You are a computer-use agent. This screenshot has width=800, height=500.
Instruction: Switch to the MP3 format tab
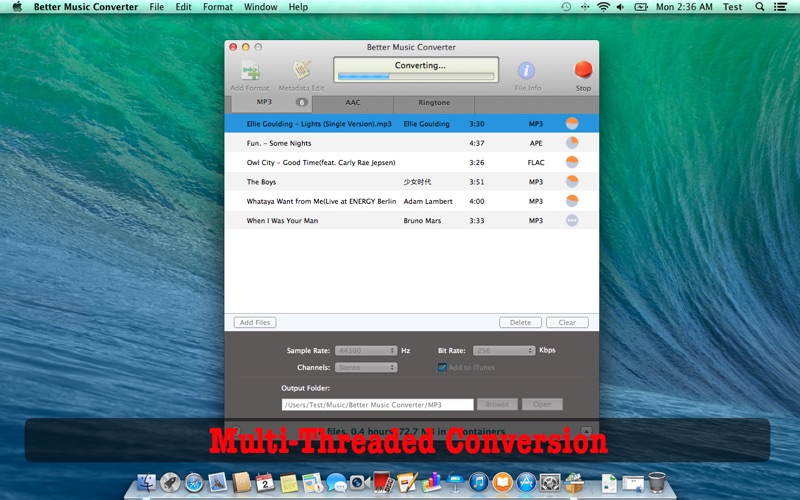(271, 103)
